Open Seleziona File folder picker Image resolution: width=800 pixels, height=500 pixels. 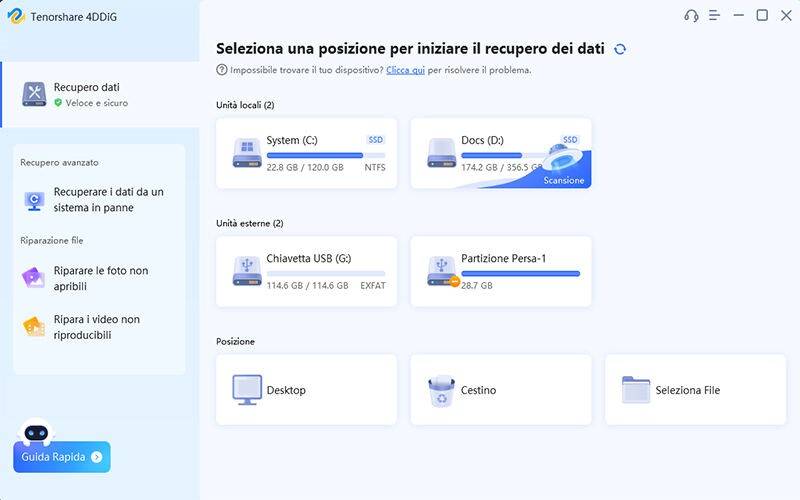(695, 390)
